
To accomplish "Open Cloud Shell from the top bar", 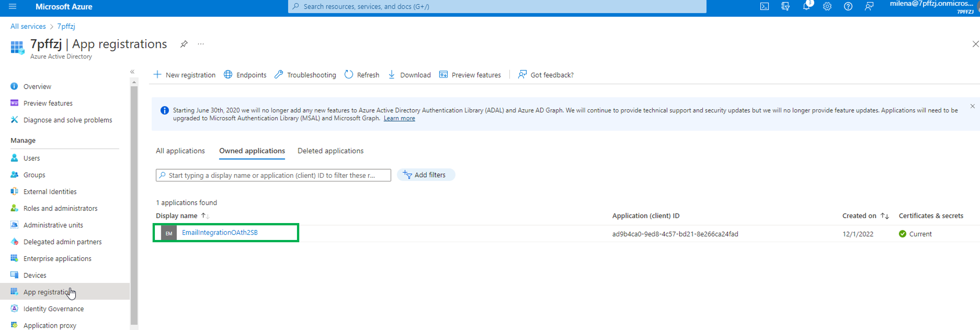I will click(x=764, y=6).
